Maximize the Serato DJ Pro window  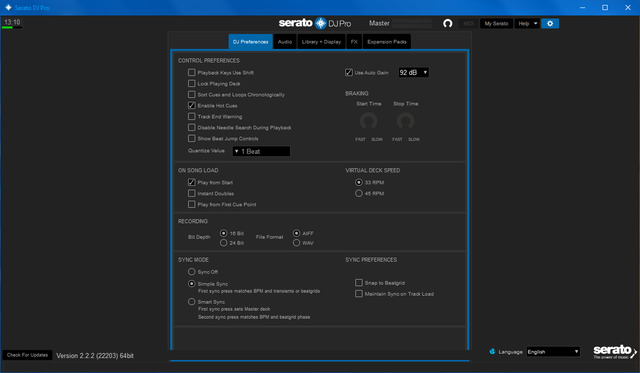point(605,7)
